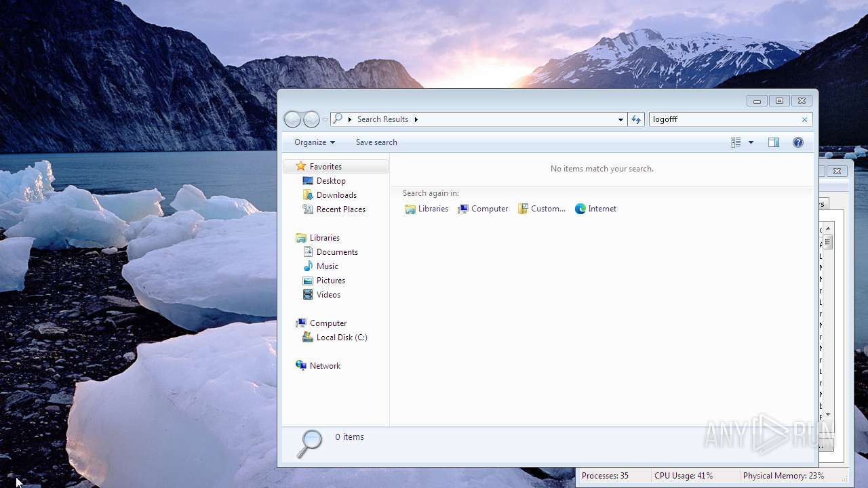Image resolution: width=868 pixels, height=488 pixels.
Task: Click the Recent Places icon
Action: pos(308,209)
